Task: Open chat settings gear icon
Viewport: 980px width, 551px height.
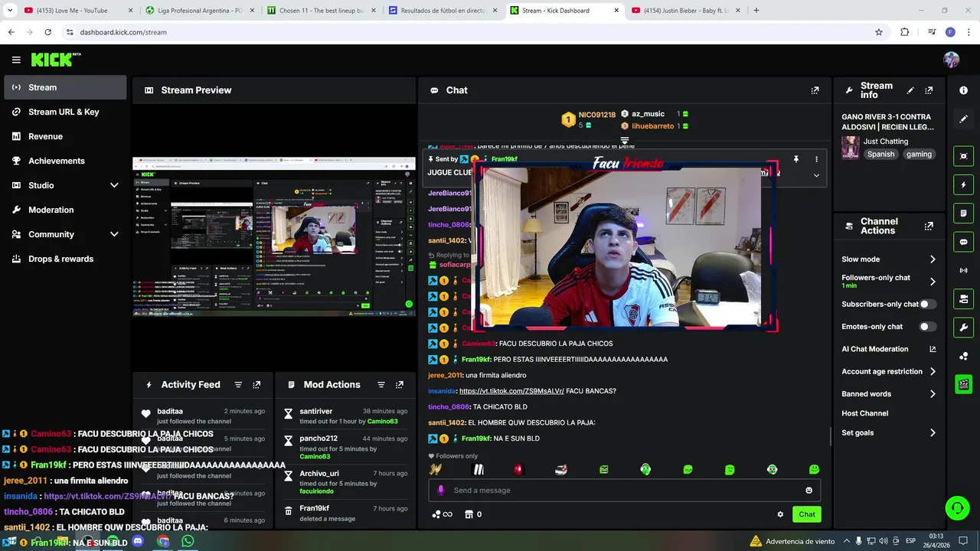Action: (x=780, y=514)
